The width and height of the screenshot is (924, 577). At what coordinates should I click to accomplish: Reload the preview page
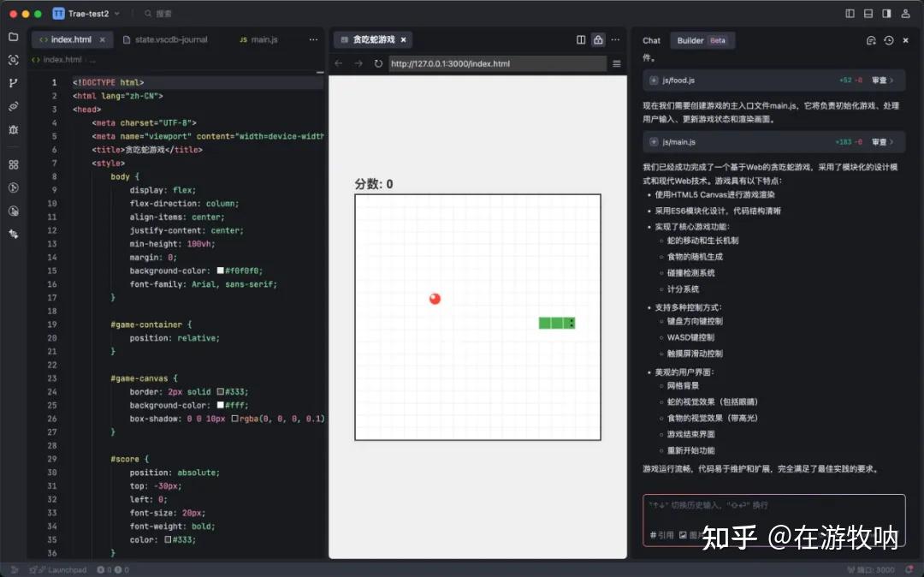point(379,63)
